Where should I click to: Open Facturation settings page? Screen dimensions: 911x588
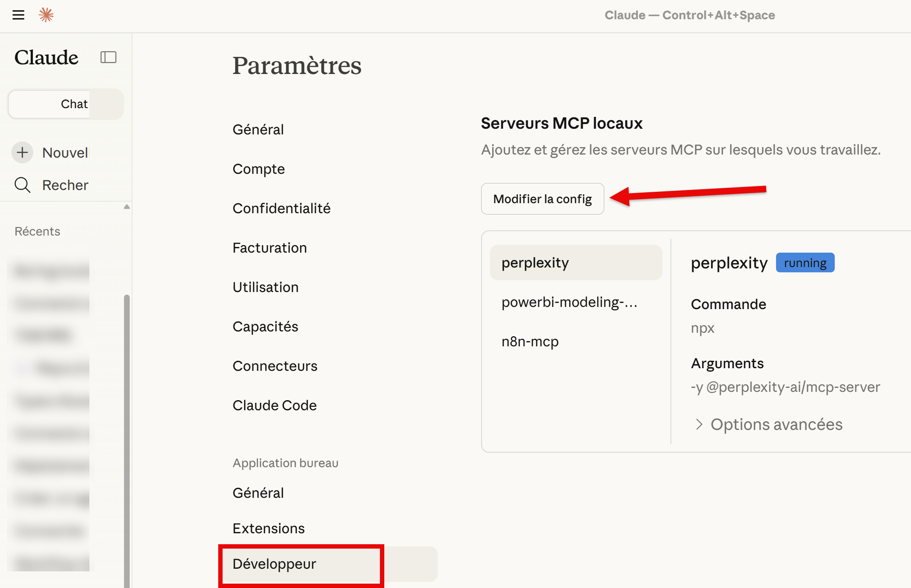[269, 248]
